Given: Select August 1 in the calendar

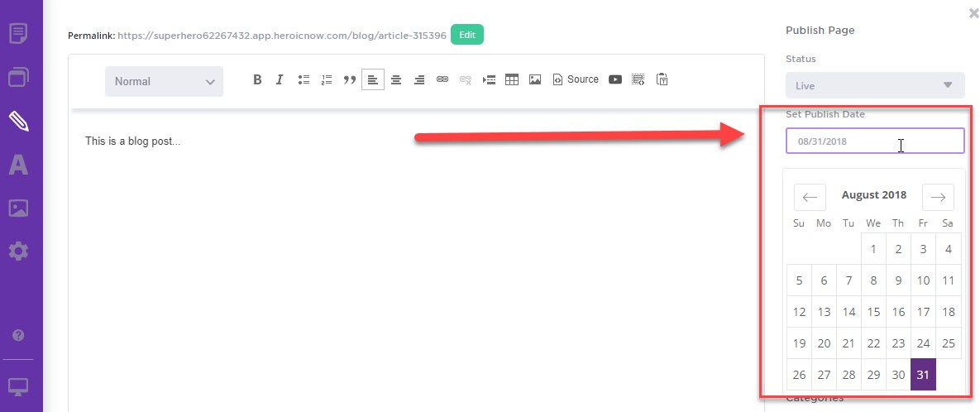Looking at the screenshot, I should pyautogui.click(x=873, y=249).
